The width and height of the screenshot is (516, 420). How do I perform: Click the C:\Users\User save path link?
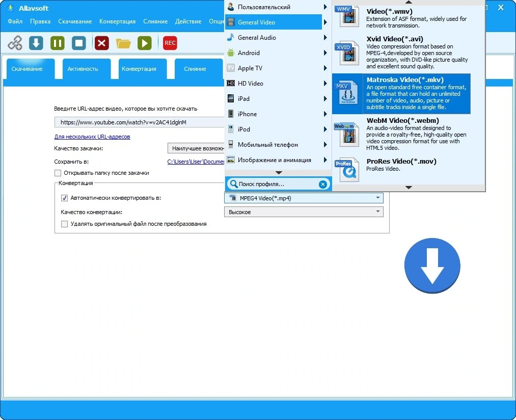196,162
